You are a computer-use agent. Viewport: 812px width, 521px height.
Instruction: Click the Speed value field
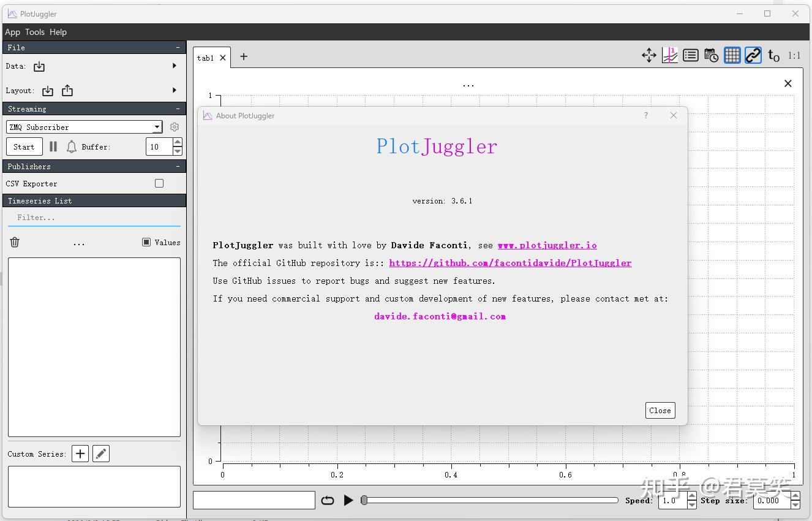672,500
